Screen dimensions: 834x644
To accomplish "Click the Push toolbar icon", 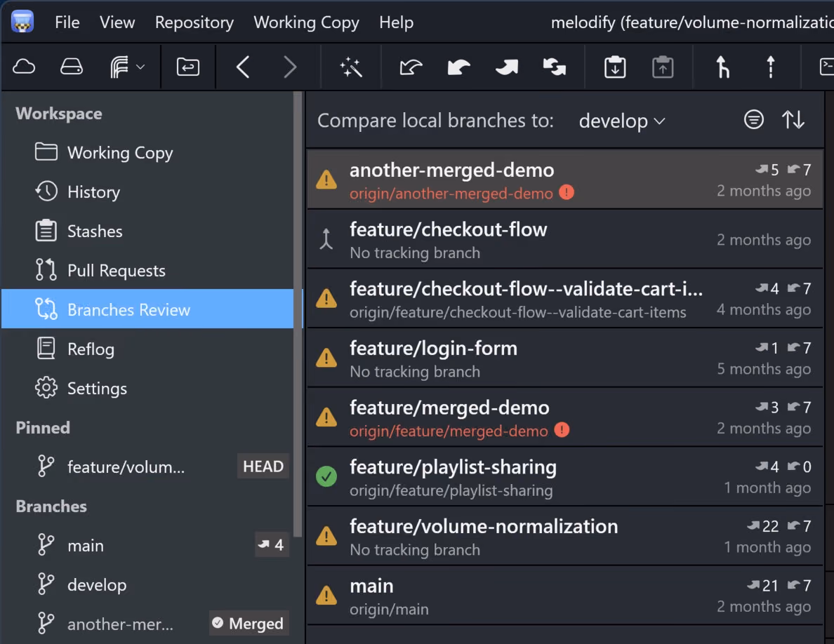I will click(x=506, y=67).
